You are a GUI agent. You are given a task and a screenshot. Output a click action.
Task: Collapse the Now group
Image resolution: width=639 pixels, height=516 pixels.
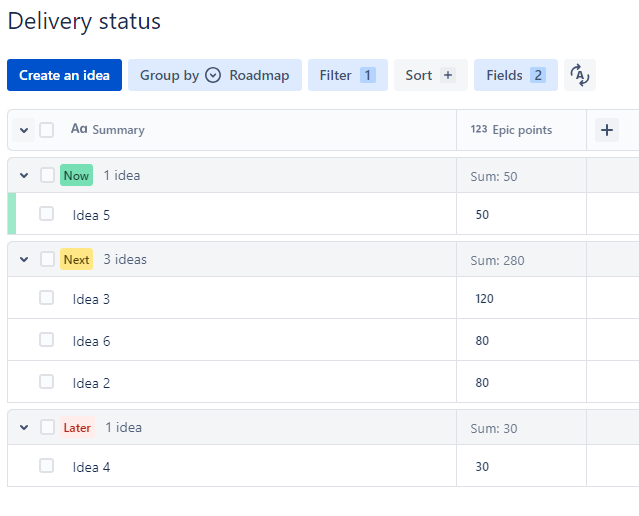tap(24, 176)
